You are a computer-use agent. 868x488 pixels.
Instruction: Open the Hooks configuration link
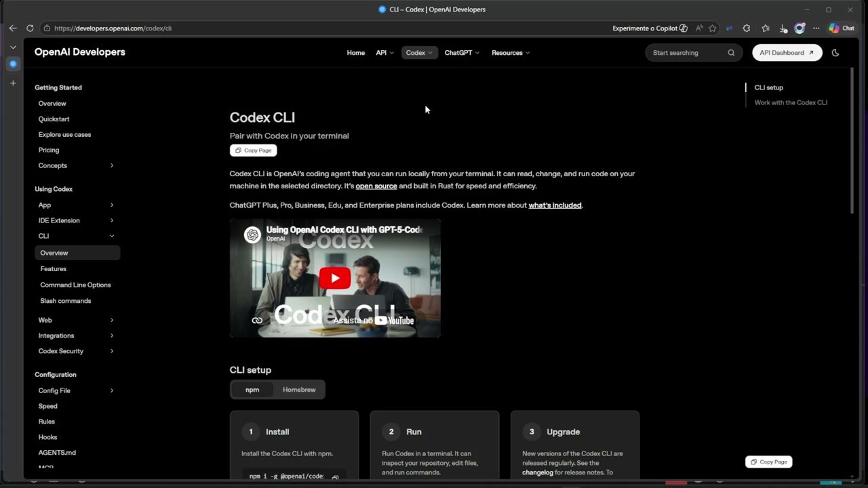[47, 437]
